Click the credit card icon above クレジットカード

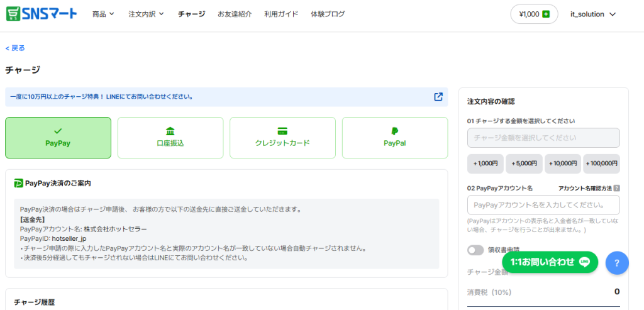pyautogui.click(x=282, y=131)
